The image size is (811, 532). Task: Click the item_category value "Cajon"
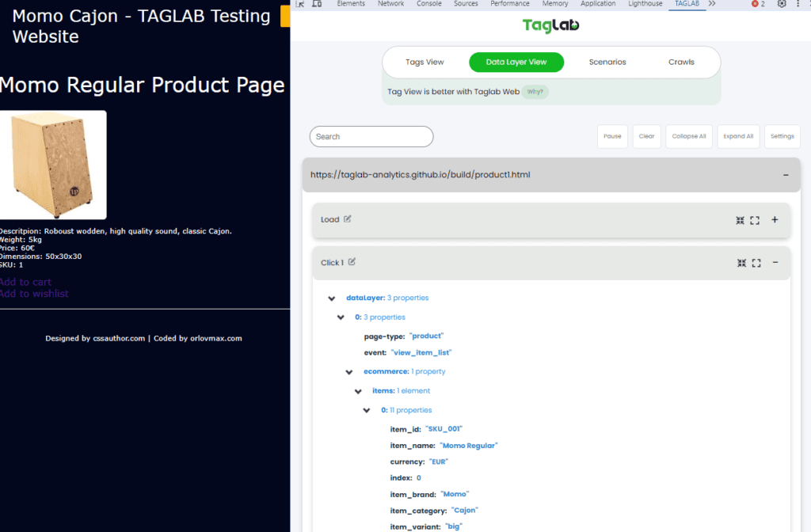click(464, 511)
